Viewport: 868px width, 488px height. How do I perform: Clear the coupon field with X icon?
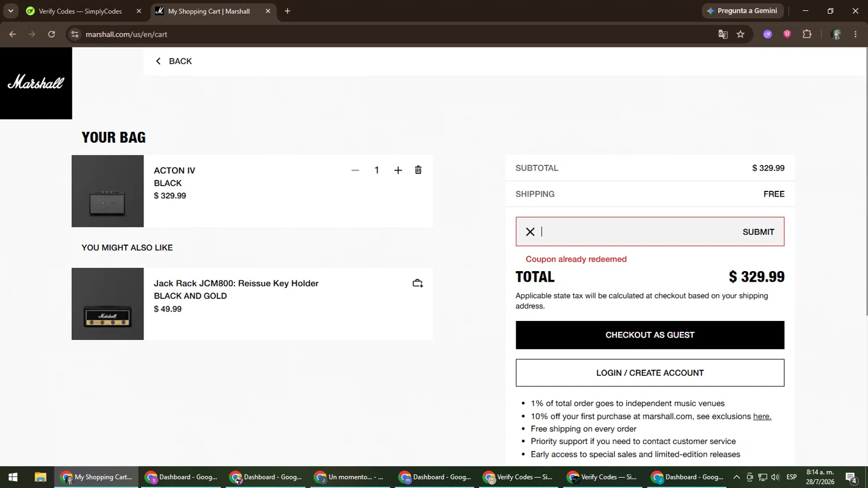click(530, 232)
